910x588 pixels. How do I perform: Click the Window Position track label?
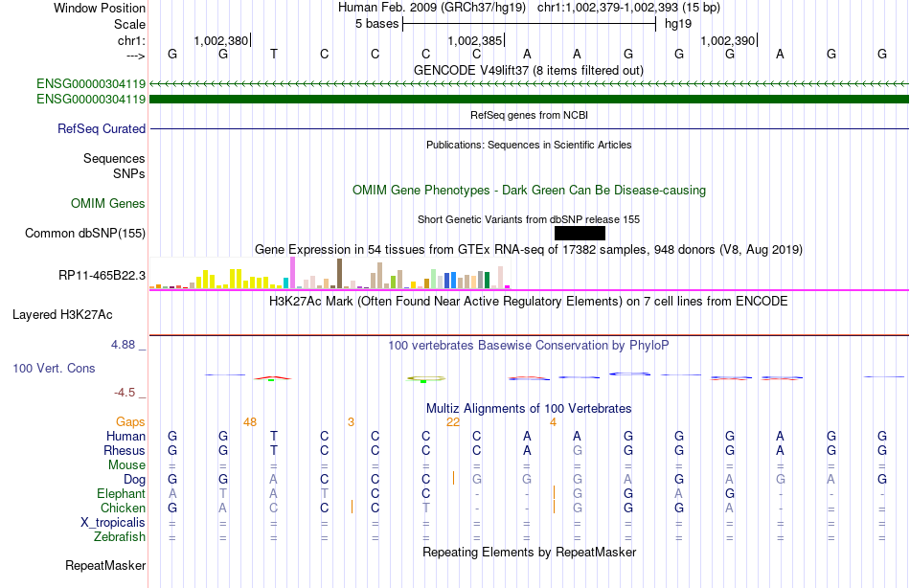(100, 8)
